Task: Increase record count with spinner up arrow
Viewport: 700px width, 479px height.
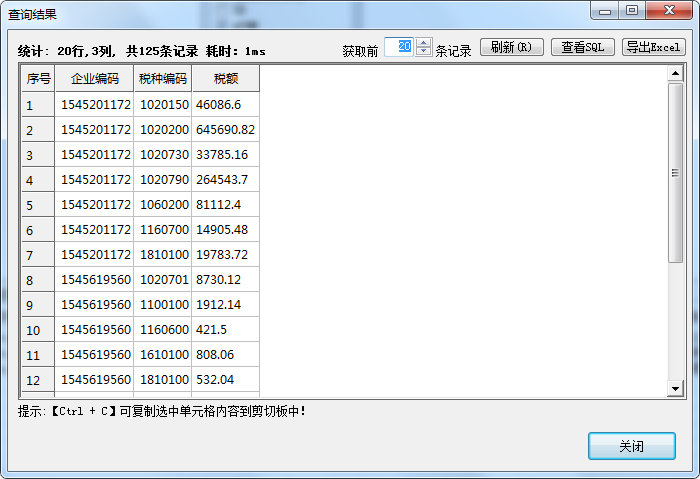Action: click(x=423, y=43)
